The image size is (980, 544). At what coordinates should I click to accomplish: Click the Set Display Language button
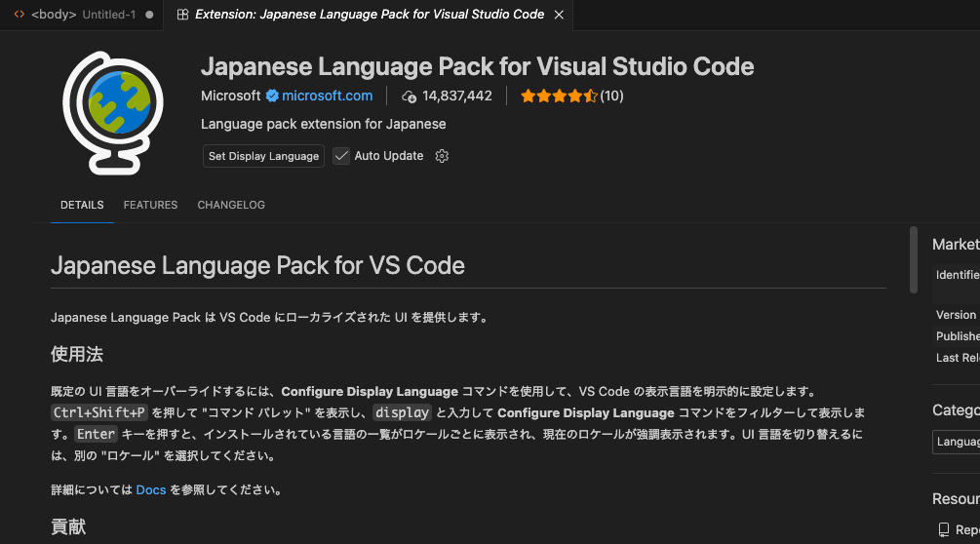coord(263,156)
